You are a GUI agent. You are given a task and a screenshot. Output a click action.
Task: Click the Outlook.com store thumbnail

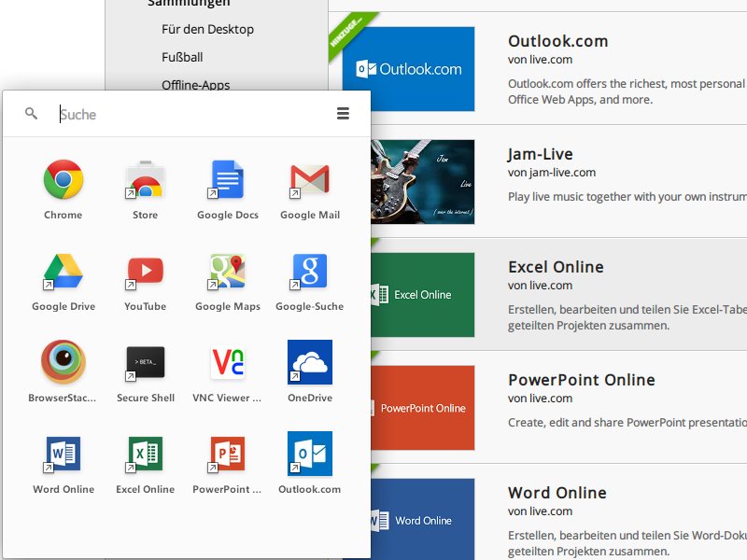pyautogui.click(x=408, y=69)
